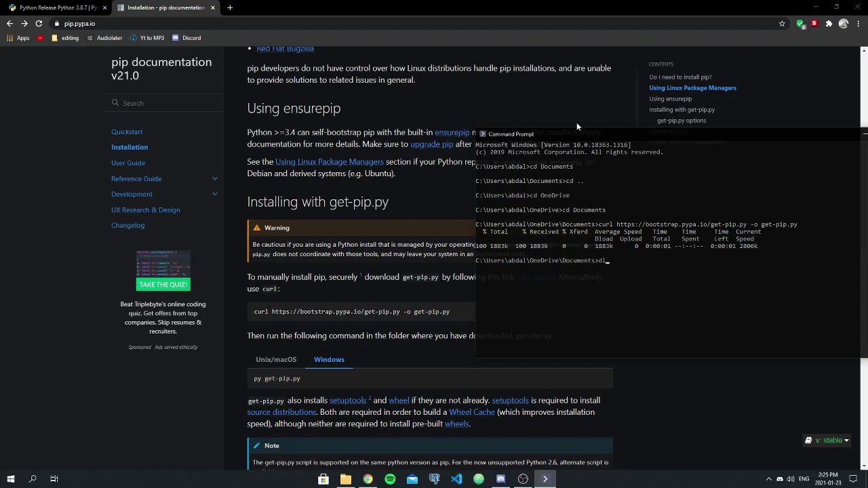
Task: Open the YouTube bookmark icon
Action: point(40,38)
